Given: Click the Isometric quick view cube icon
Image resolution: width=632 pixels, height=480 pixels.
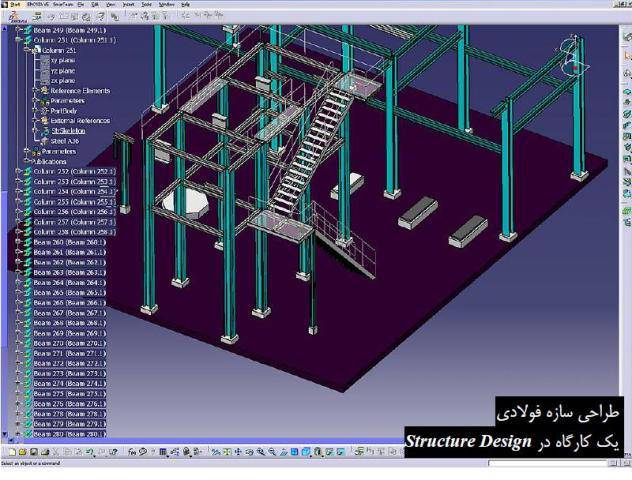Looking at the screenshot, I should pos(306,452).
